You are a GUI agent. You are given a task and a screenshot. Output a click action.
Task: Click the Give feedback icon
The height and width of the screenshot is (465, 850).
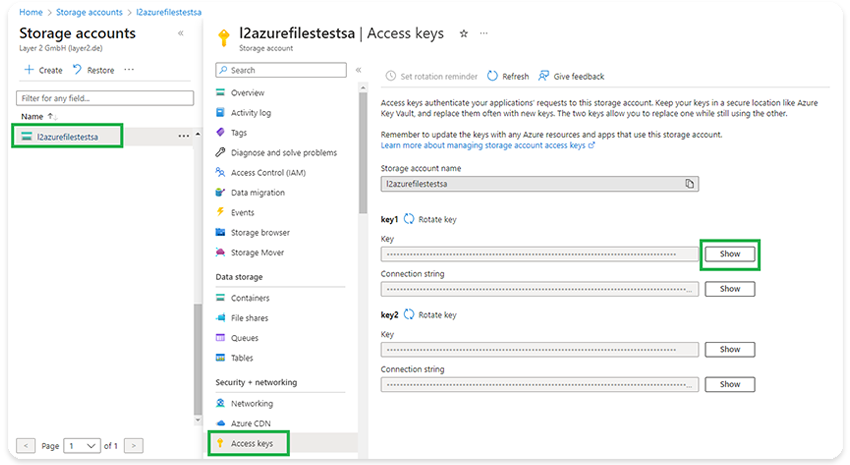(544, 76)
